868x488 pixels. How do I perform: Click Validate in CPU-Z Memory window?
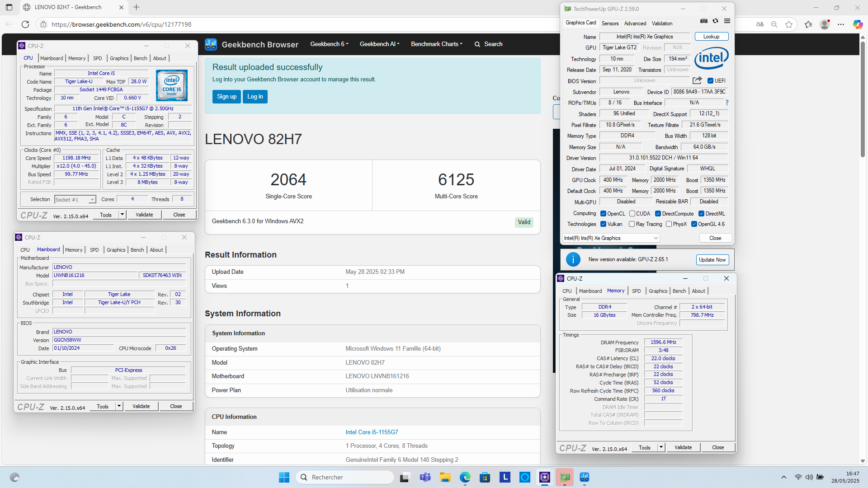coord(683,447)
